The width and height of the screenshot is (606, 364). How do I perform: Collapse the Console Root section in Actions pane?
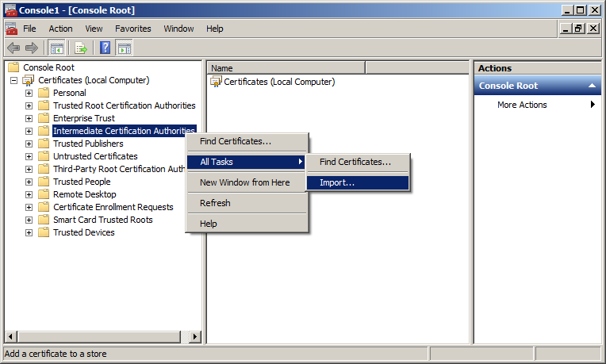point(592,86)
